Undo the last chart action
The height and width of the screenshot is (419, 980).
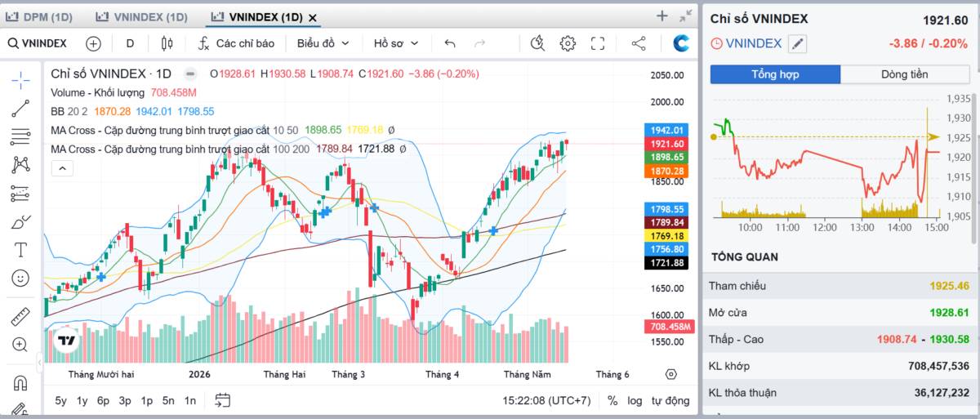[450, 43]
